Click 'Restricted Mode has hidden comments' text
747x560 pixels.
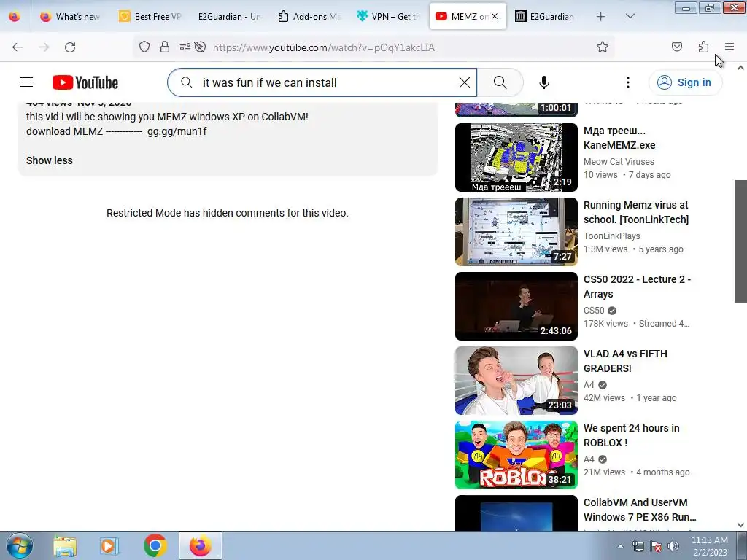click(228, 213)
